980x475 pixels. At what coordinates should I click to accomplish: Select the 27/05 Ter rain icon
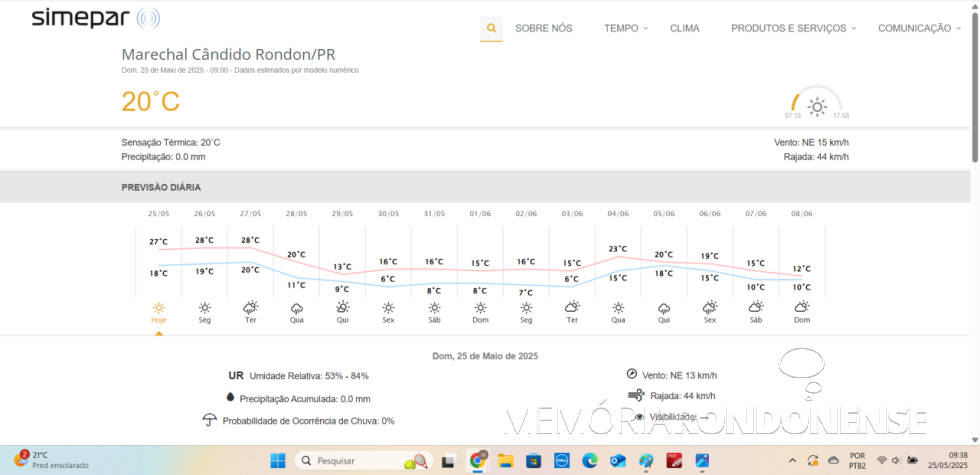click(250, 308)
